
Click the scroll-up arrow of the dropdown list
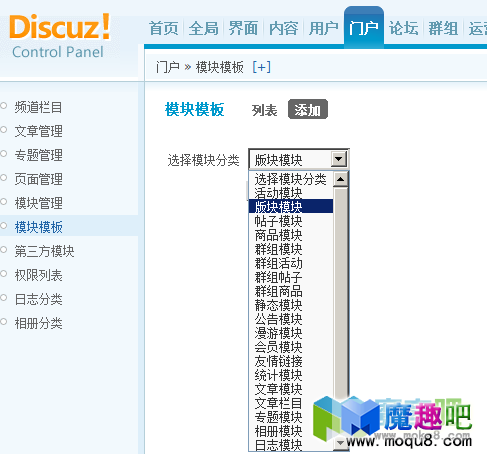point(340,179)
